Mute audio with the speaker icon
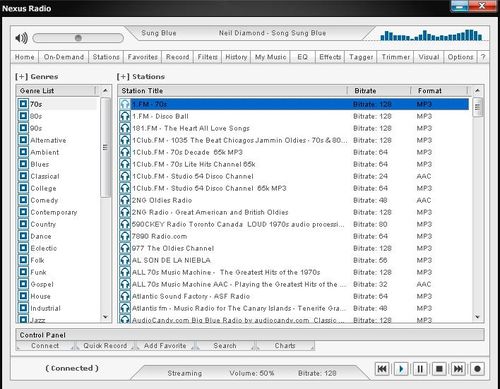Screen dimensions: 500x389 (x=21, y=38)
